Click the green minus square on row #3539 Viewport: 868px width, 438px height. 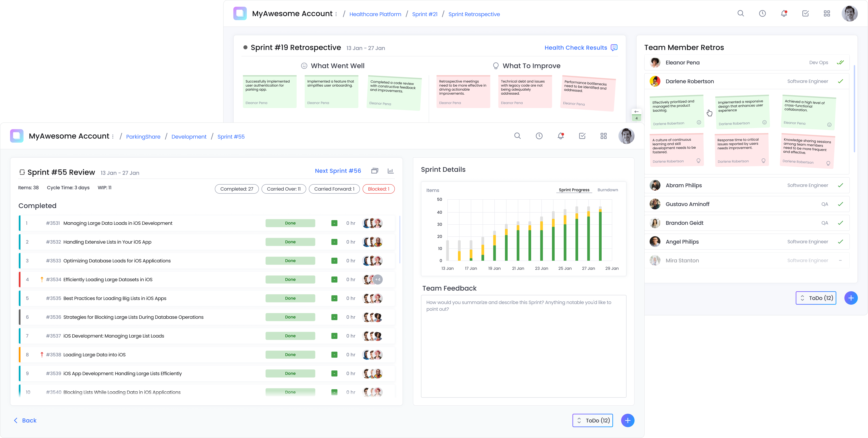334,373
